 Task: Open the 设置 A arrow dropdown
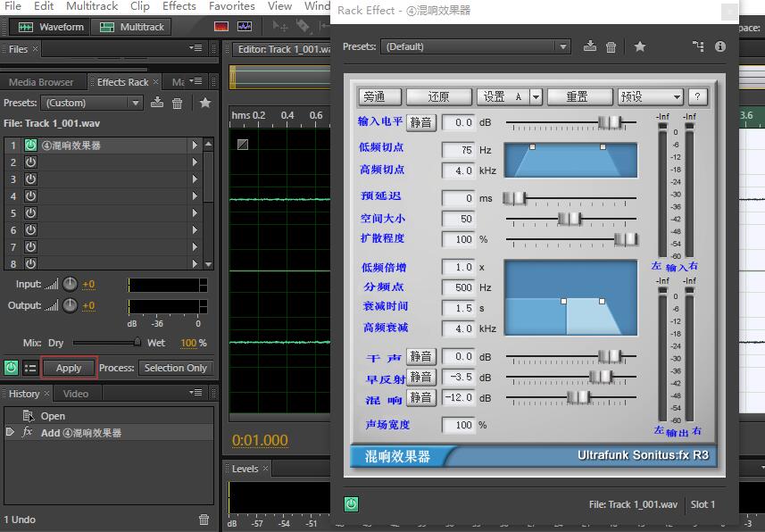536,96
